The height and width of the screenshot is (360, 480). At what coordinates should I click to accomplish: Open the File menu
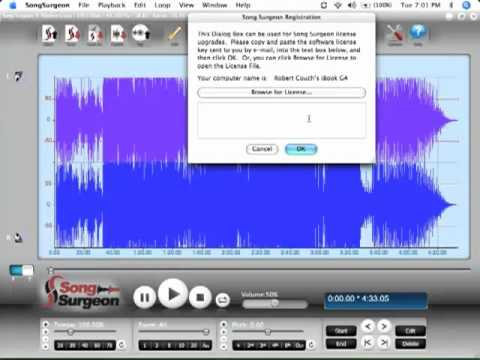pos(83,5)
